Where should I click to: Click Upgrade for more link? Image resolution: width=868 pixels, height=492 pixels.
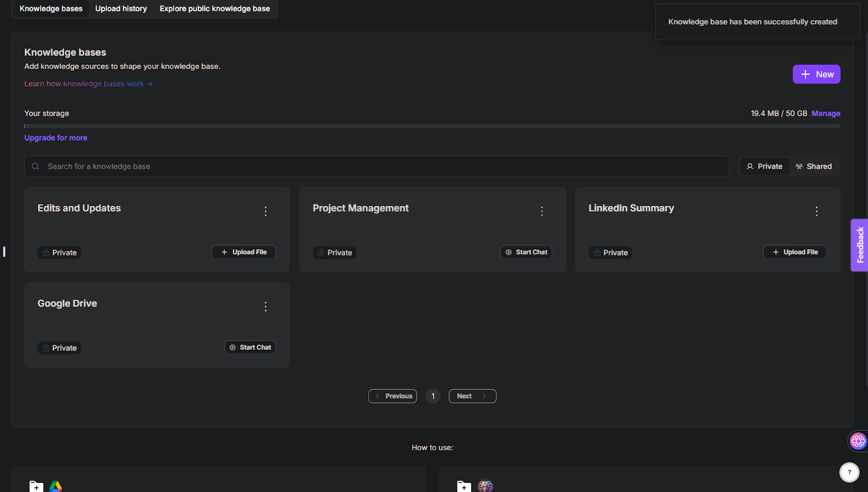tap(56, 138)
